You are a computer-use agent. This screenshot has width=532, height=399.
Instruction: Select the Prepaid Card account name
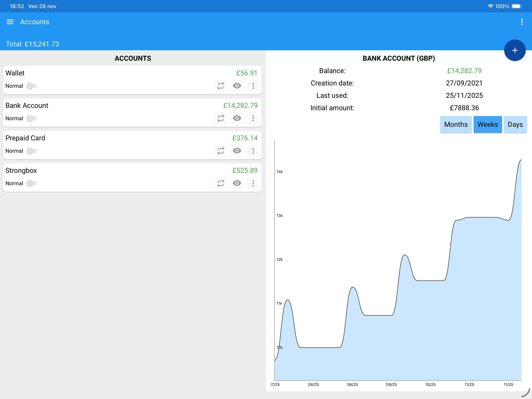(25, 138)
